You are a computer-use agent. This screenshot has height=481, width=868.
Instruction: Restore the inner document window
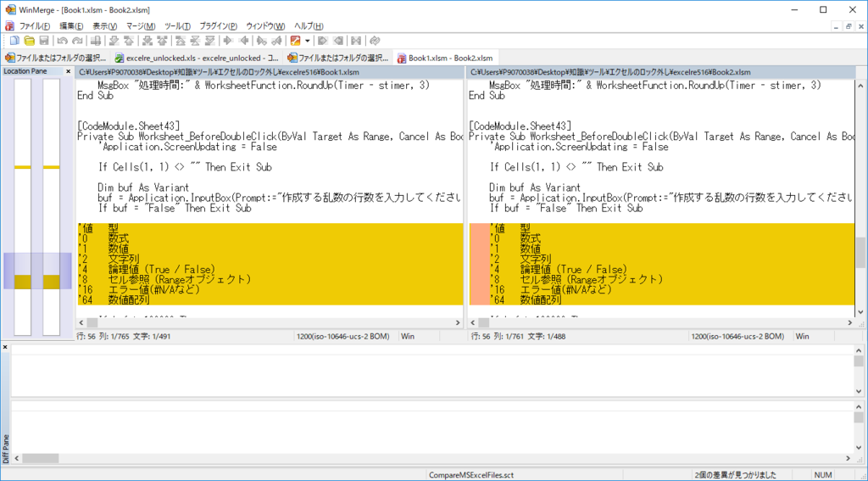(848, 26)
